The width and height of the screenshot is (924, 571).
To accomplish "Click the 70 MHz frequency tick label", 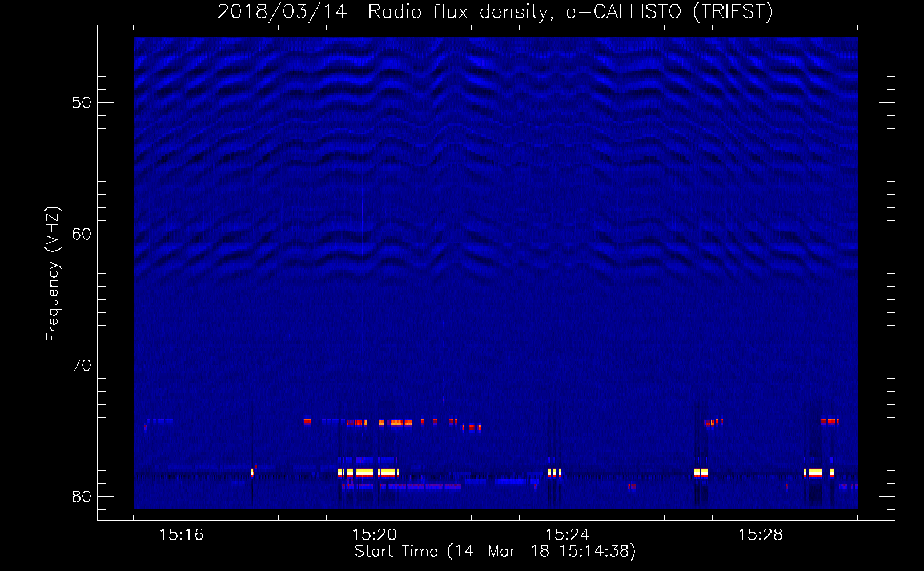I will (82, 365).
